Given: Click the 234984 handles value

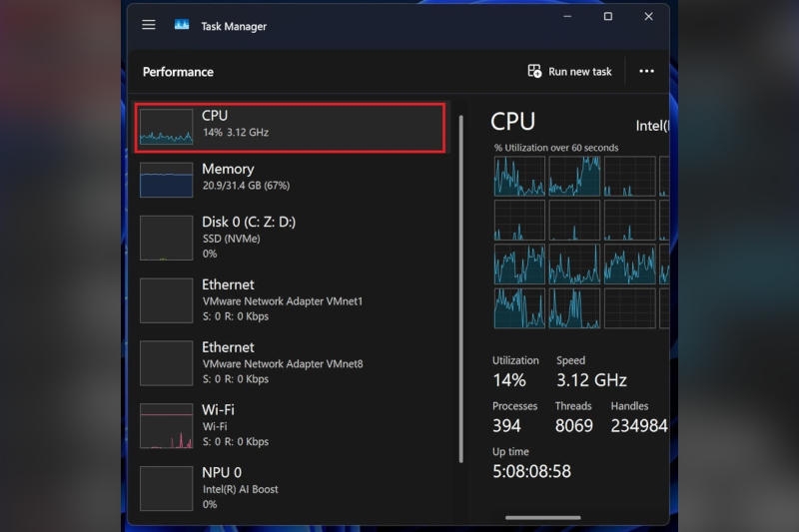Looking at the screenshot, I should [x=639, y=425].
